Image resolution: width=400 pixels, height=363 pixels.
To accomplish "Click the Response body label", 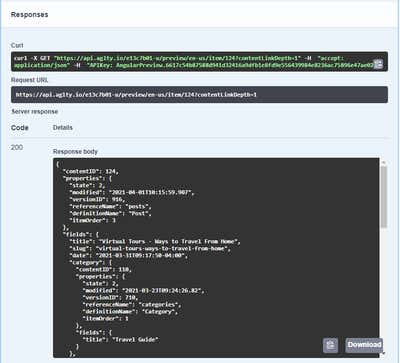I will point(75,152).
